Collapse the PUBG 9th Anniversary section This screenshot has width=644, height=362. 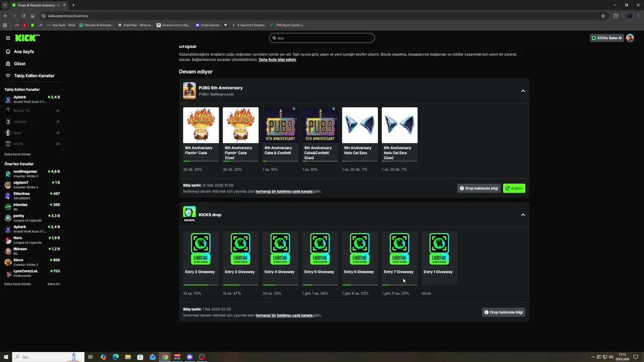[x=523, y=91]
